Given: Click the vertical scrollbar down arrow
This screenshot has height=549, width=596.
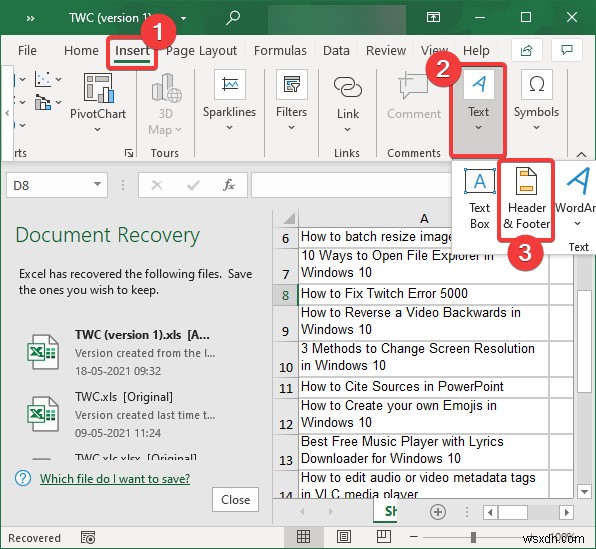Looking at the screenshot, I should point(584,491).
